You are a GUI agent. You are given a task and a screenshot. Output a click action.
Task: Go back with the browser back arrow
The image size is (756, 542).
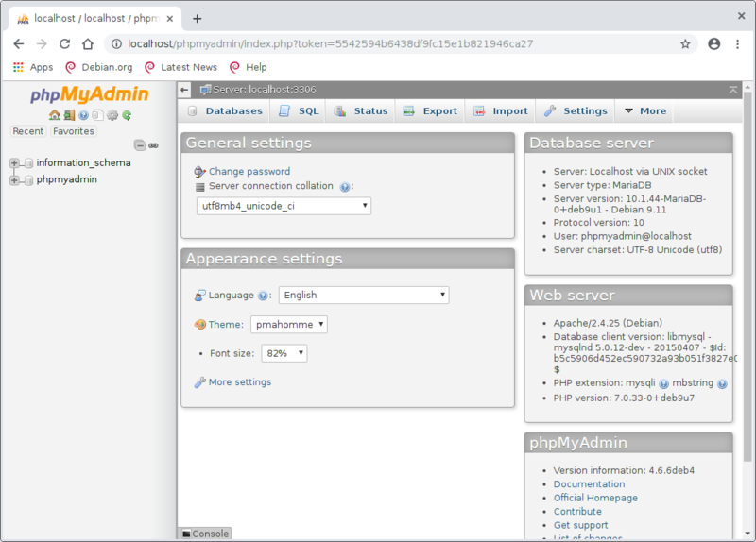(19, 43)
